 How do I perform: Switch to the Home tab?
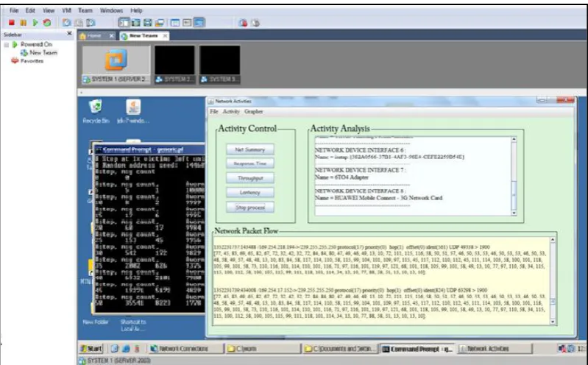point(93,35)
